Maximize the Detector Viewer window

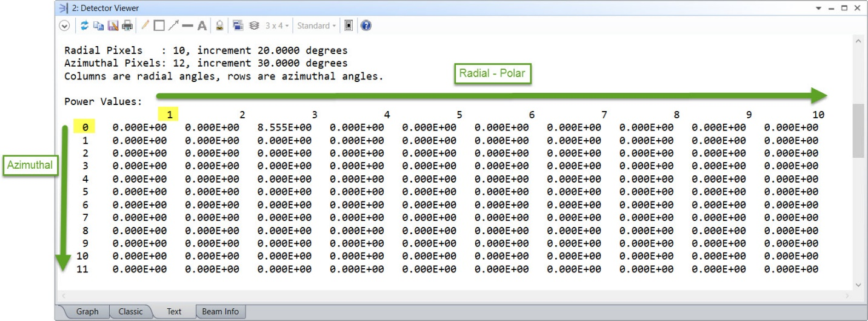point(845,8)
